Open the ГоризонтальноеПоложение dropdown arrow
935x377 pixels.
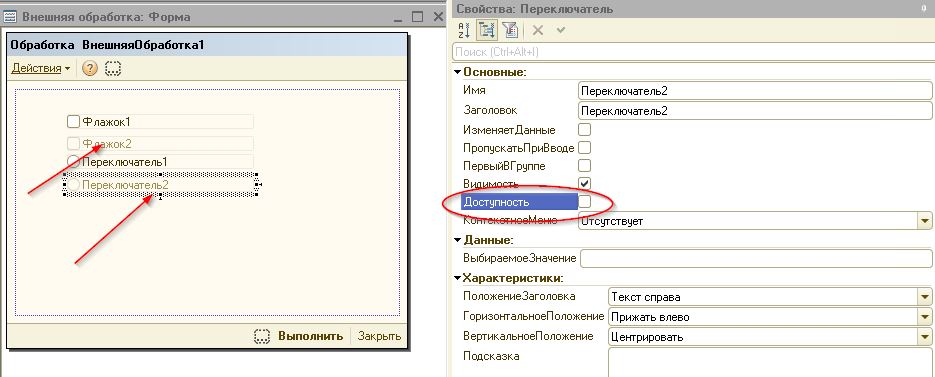point(925,317)
